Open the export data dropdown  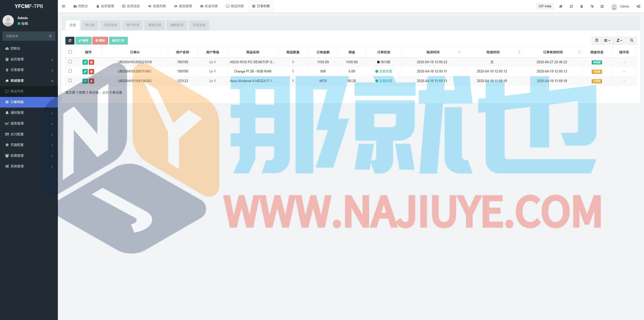click(x=619, y=41)
